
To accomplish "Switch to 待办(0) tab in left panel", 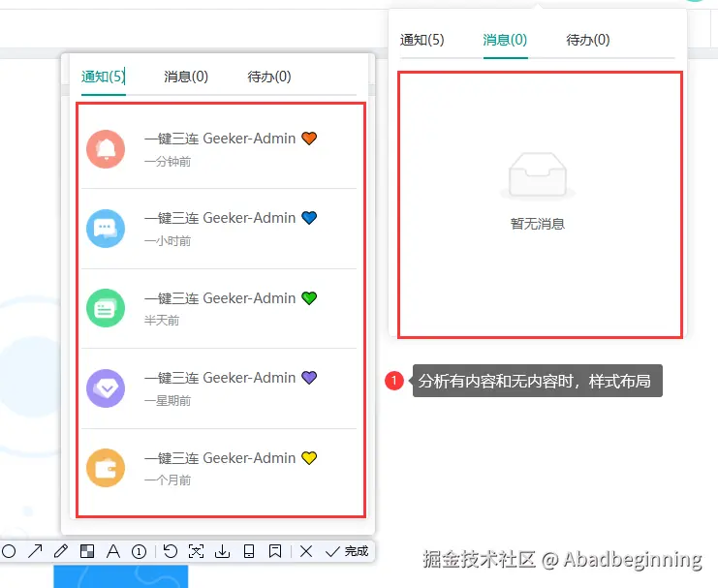I will tap(269, 77).
